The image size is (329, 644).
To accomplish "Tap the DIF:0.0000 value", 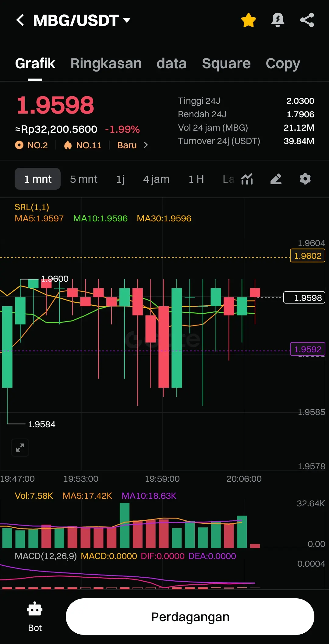I will (x=163, y=556).
